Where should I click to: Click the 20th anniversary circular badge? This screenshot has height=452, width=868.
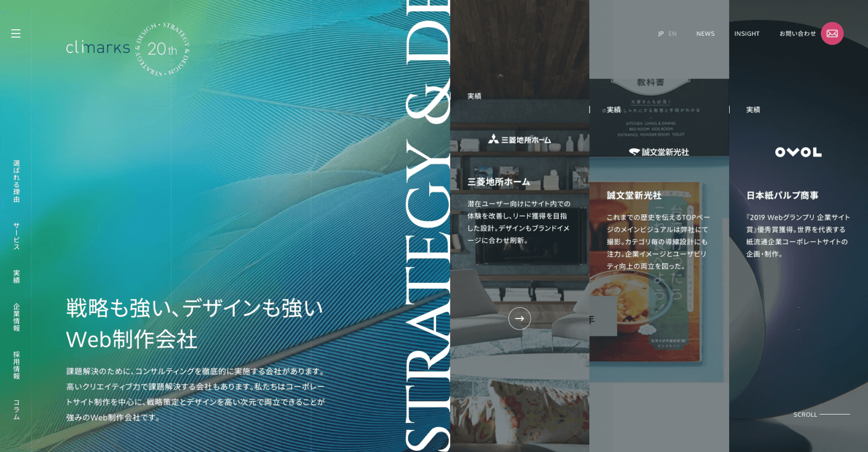162,49
